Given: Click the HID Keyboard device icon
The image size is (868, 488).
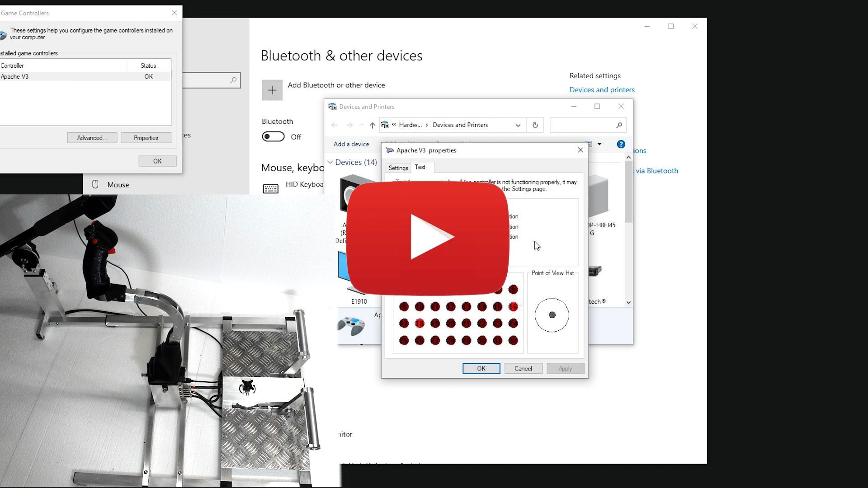Looking at the screenshot, I should tap(270, 188).
